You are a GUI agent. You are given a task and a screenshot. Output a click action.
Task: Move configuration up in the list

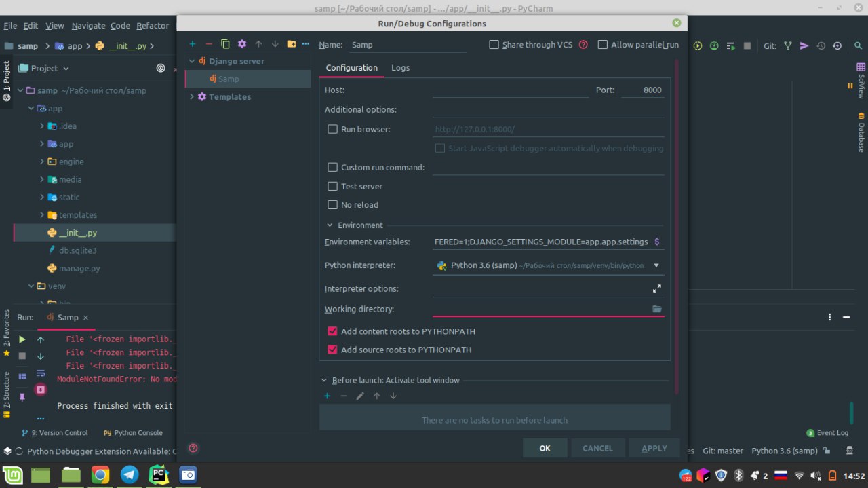[258, 44]
